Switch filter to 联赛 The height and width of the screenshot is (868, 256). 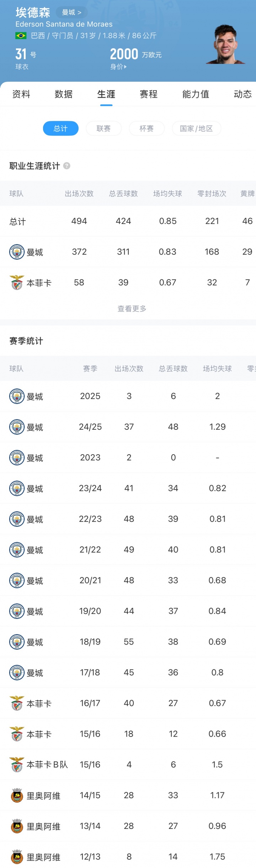[x=103, y=129]
